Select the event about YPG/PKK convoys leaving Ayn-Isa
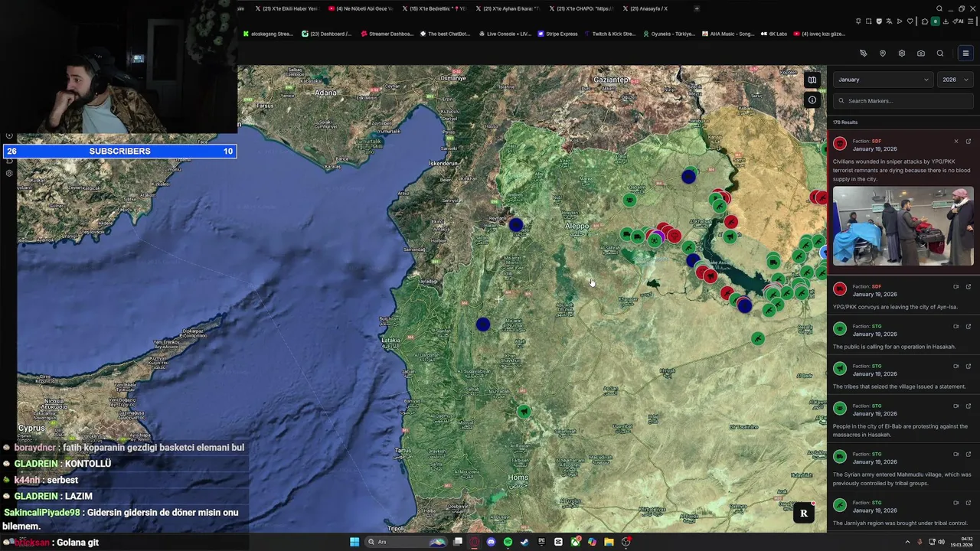Screen dimensions: 980x551 [902, 297]
